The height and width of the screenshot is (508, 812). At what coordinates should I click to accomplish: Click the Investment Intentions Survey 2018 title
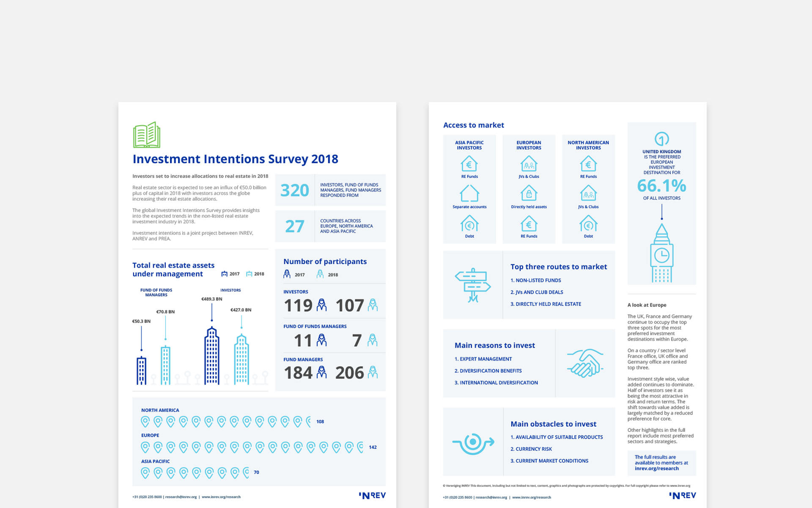[235, 159]
